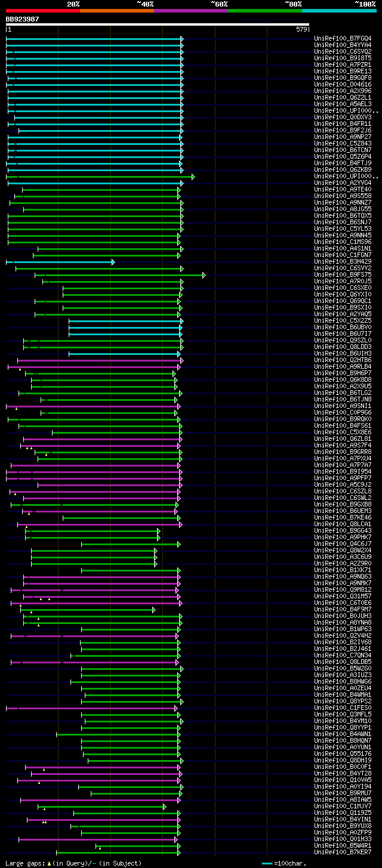Viewport: 382px width, 868px height.
Task: Click the query end position 579
Action: point(301,29)
